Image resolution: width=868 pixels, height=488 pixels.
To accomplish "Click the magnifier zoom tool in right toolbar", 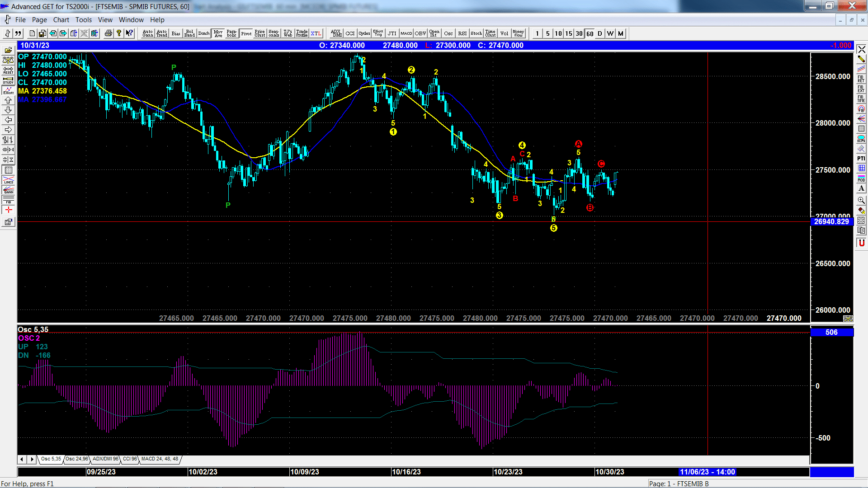I will [861, 200].
